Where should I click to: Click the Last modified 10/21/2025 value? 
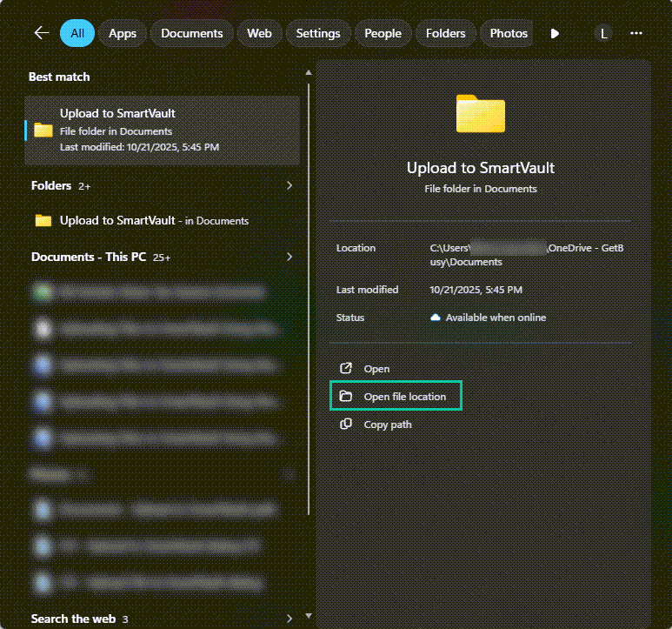click(x=476, y=290)
